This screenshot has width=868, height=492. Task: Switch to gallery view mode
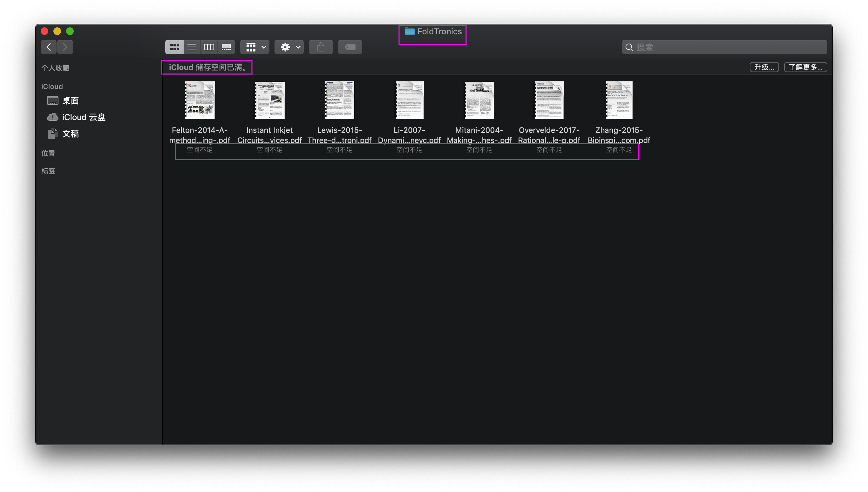pos(226,47)
